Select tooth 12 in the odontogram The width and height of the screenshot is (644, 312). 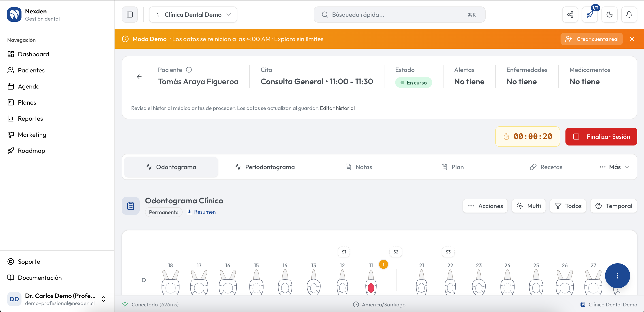(342, 282)
